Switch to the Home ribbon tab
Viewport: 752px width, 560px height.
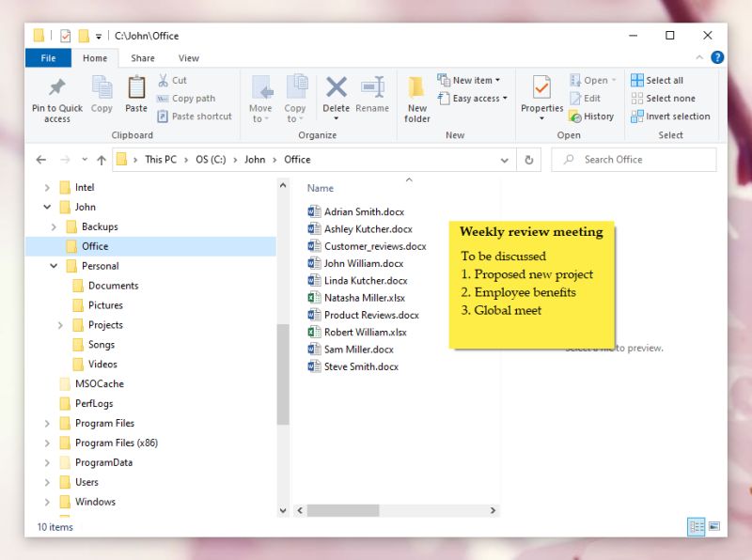[95, 58]
